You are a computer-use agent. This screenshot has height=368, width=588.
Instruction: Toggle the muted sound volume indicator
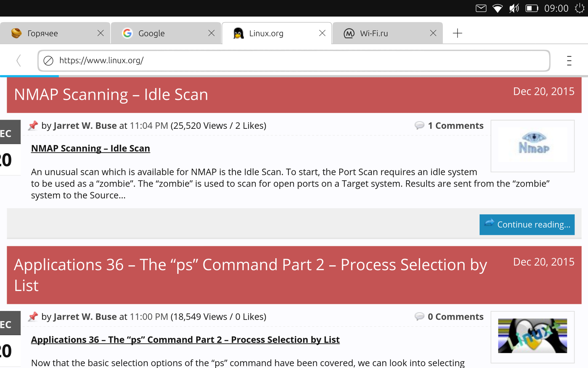click(x=514, y=8)
